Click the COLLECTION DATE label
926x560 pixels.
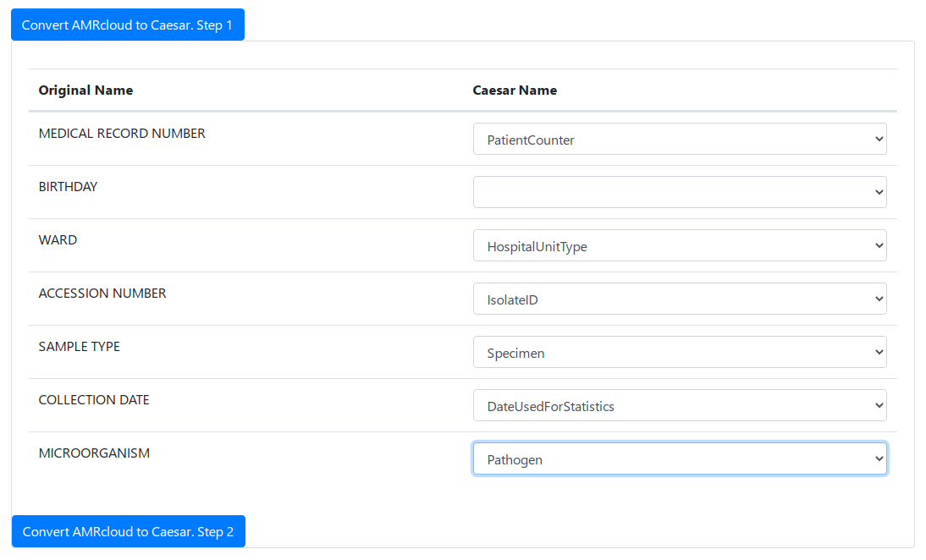click(94, 400)
